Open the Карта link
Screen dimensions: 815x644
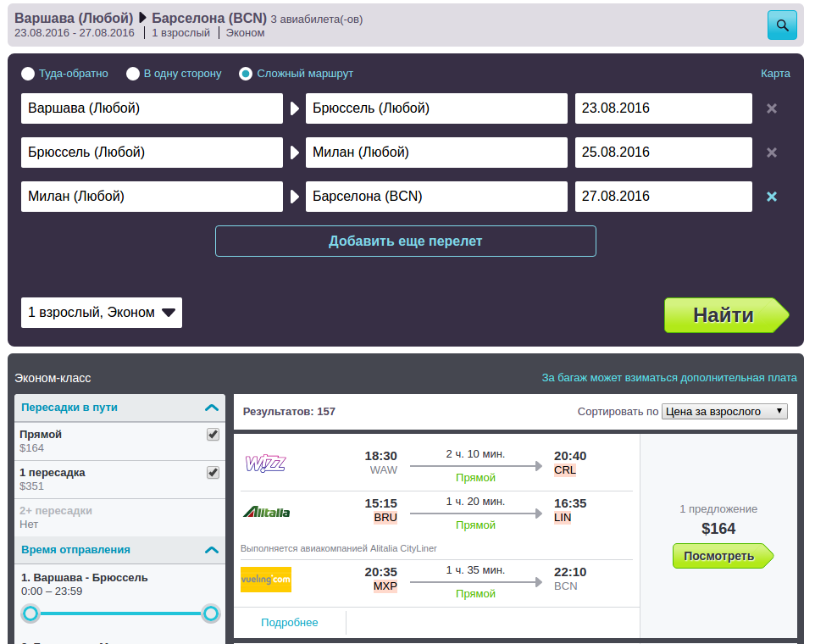coord(775,73)
